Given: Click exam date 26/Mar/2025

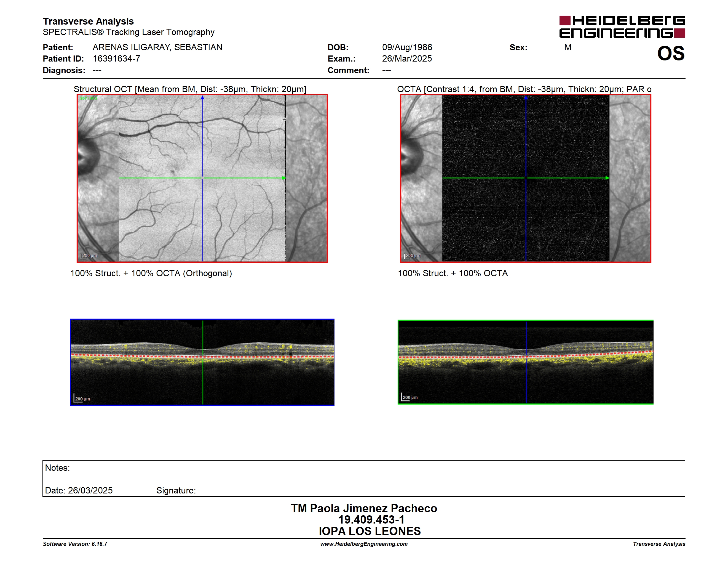Looking at the screenshot, I should pos(407,58).
